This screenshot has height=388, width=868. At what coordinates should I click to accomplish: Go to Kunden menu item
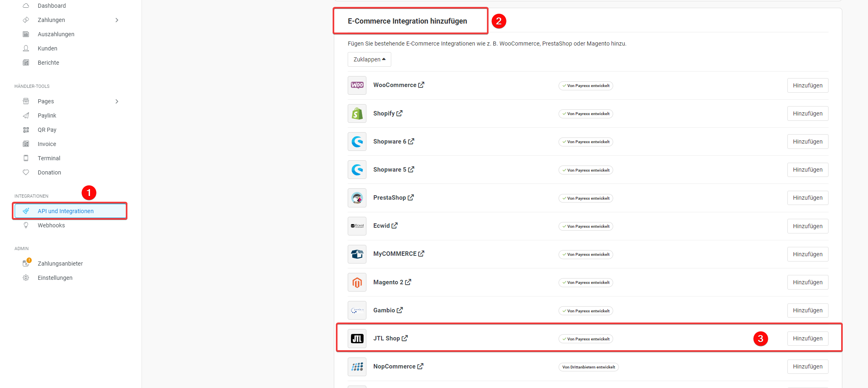point(48,48)
